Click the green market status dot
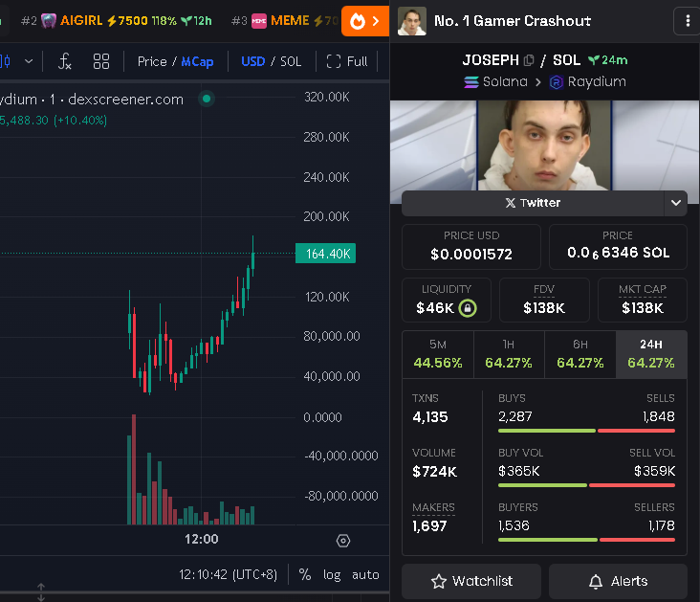The height and width of the screenshot is (602, 700). [207, 99]
